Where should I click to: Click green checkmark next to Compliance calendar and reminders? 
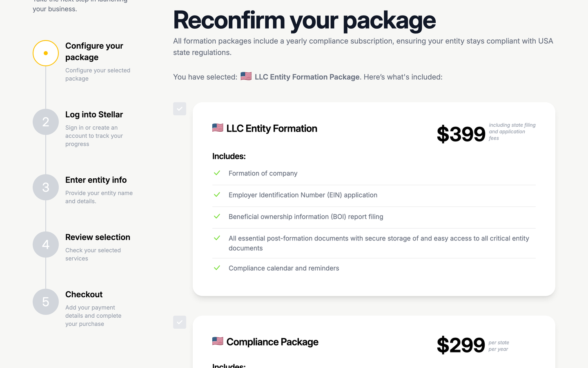217,268
